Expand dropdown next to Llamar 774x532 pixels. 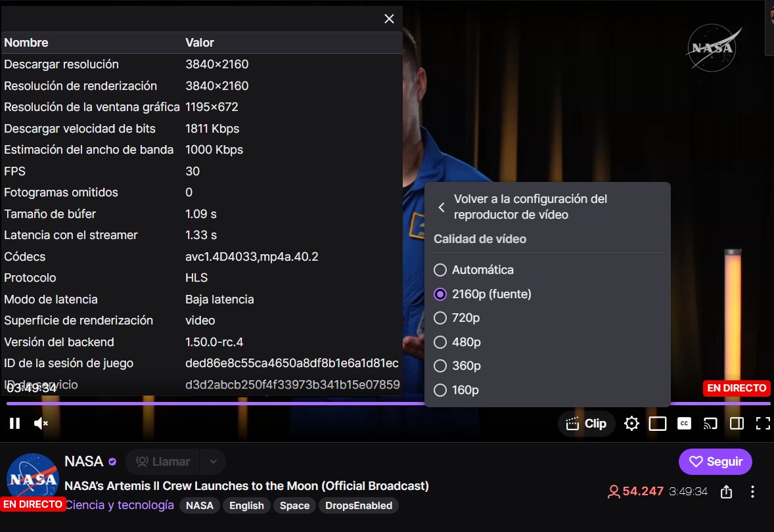point(213,462)
